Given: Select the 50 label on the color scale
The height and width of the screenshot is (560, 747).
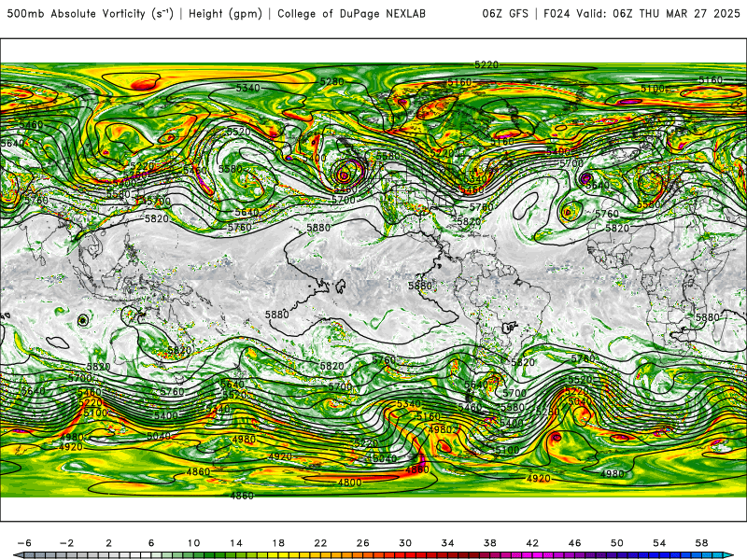Looking at the screenshot, I should pyautogui.click(x=617, y=543).
